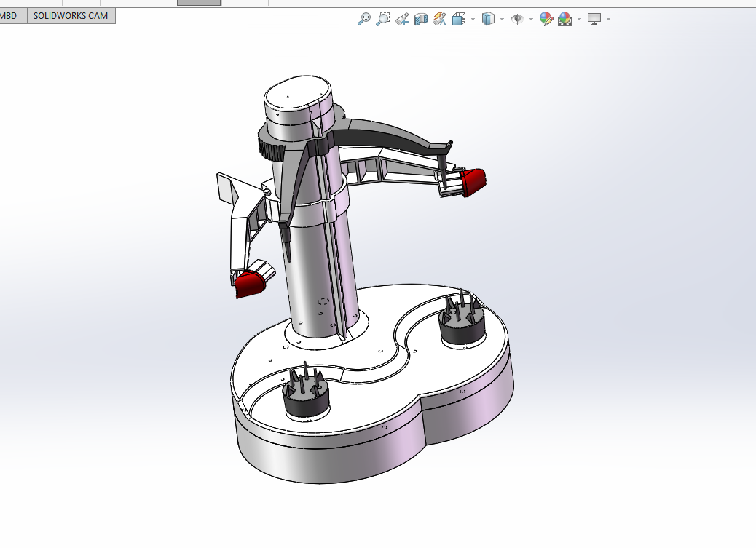The height and width of the screenshot is (548, 756).
Task: Expand the View Settings dropdown arrow
Action: [608, 19]
